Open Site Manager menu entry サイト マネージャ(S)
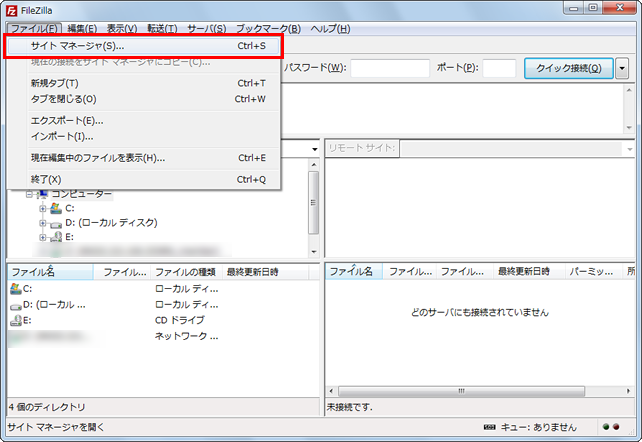Image resolution: width=642 pixels, height=442 pixels. coord(143,46)
